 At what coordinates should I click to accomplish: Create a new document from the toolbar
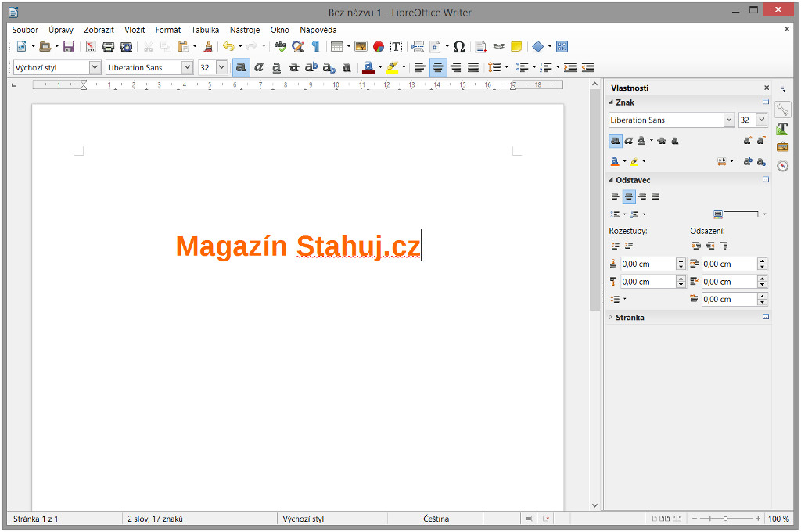21,46
